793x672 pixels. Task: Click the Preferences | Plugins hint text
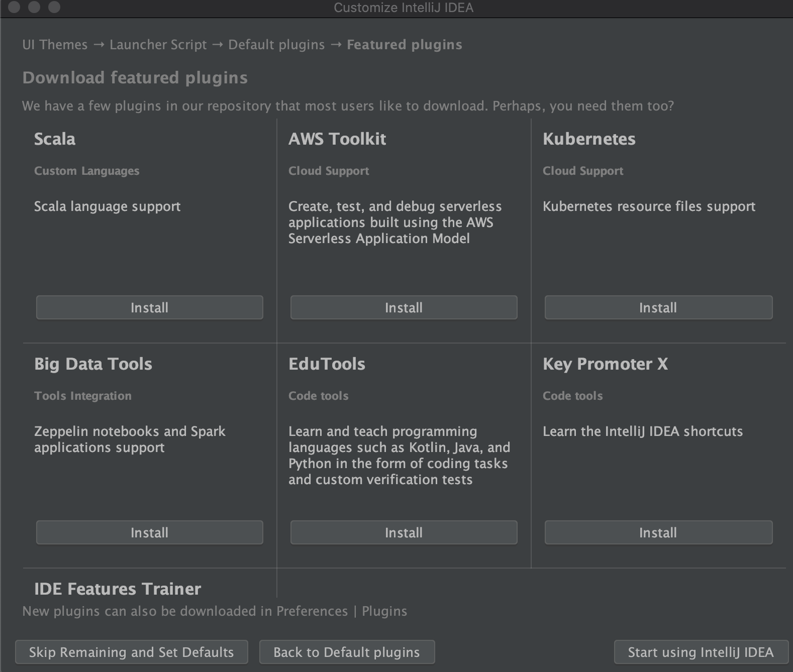pos(215,611)
